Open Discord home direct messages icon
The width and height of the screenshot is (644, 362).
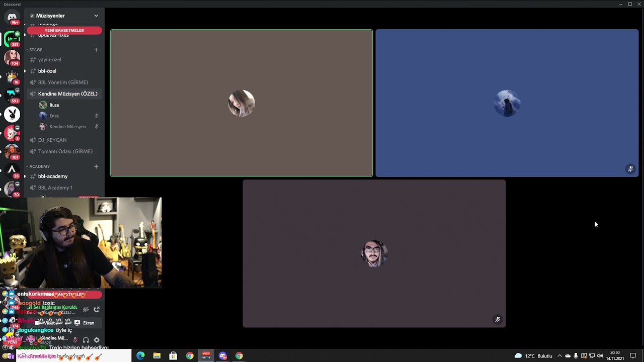pyautogui.click(x=12, y=17)
